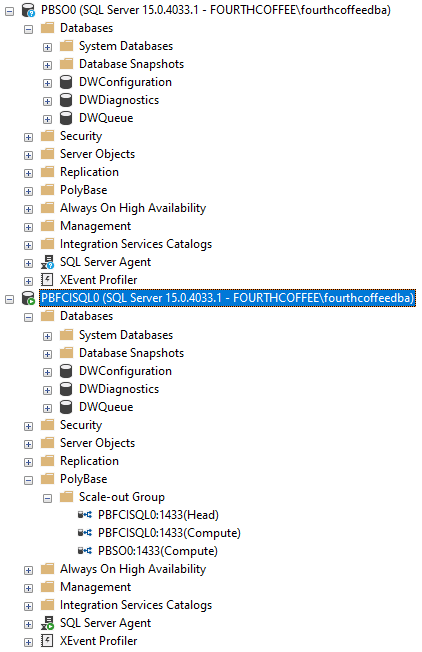Collapse the Scale-out Group node
Viewport: 422px width, 652px height.
[47, 498]
